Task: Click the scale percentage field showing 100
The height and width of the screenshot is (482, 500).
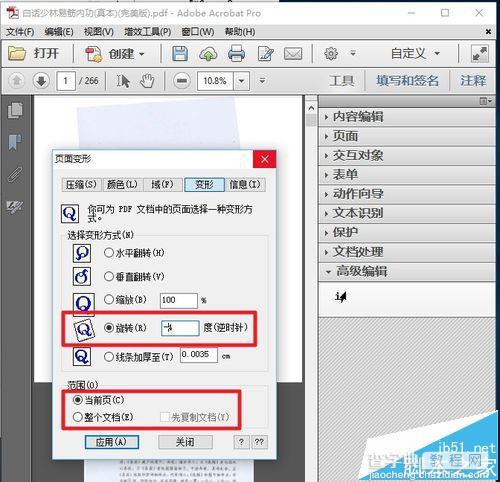Action: (x=179, y=300)
